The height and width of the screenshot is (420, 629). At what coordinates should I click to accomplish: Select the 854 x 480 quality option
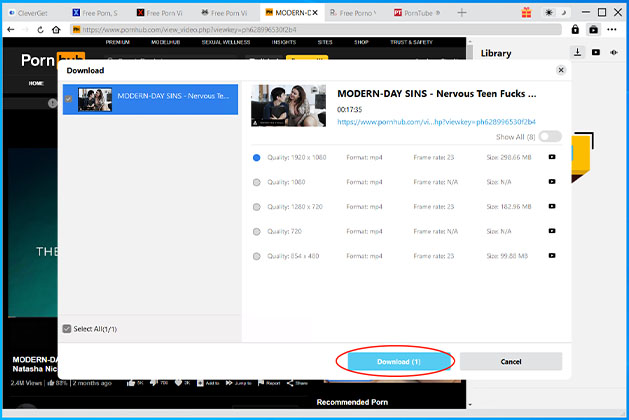[x=257, y=255]
